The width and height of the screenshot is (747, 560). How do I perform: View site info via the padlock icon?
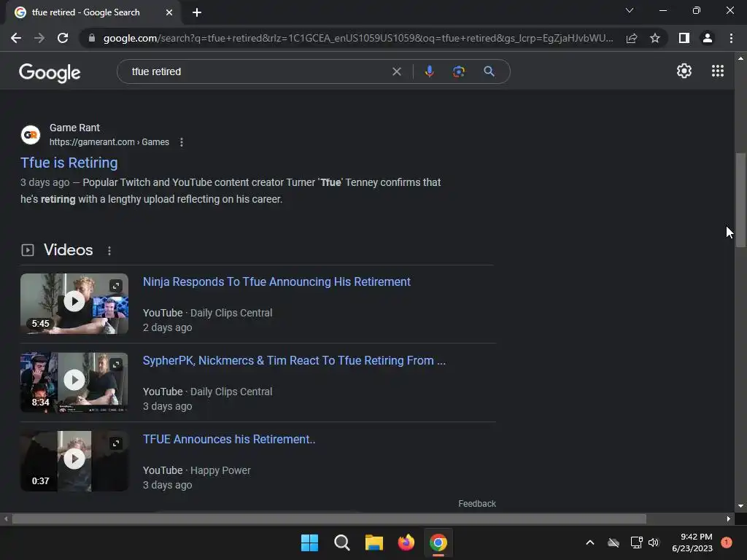pyautogui.click(x=91, y=38)
